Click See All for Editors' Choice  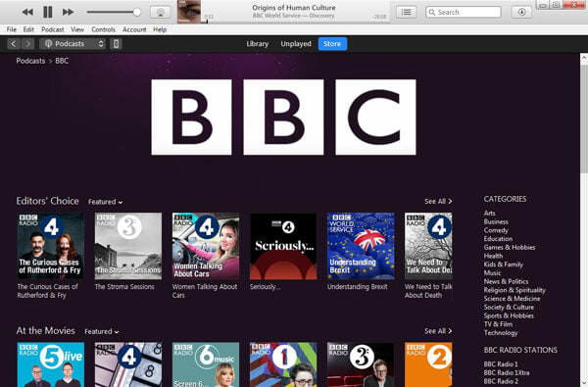coord(438,202)
